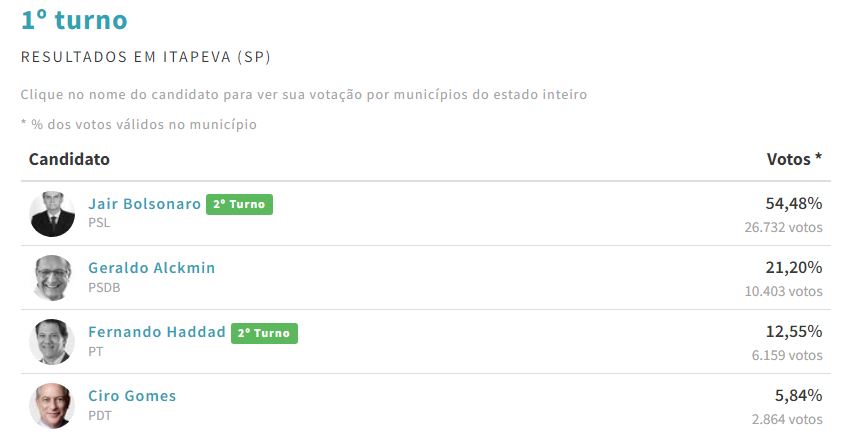Click the 54,48% vote percentage

click(x=793, y=204)
